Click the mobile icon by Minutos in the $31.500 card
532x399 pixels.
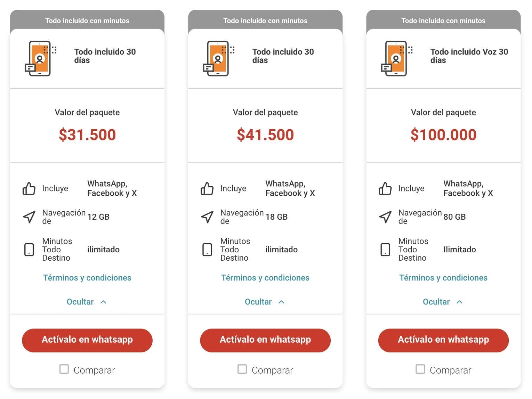(x=29, y=250)
